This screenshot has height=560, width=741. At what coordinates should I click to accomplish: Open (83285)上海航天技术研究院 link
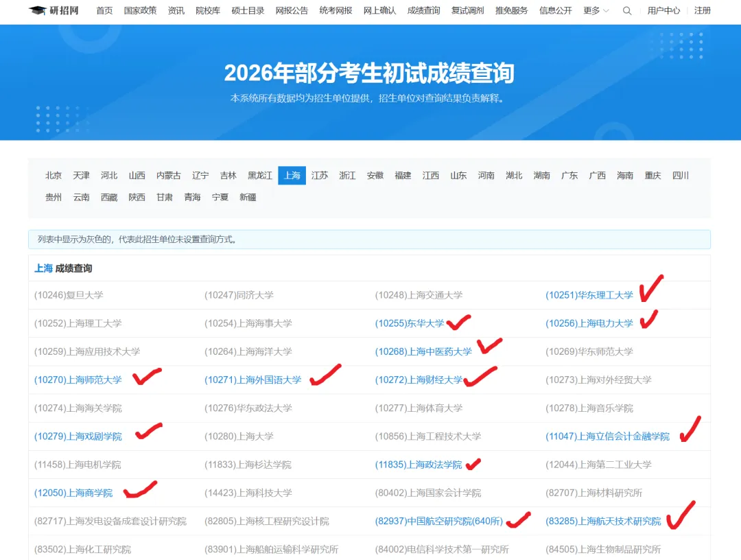[x=604, y=522]
